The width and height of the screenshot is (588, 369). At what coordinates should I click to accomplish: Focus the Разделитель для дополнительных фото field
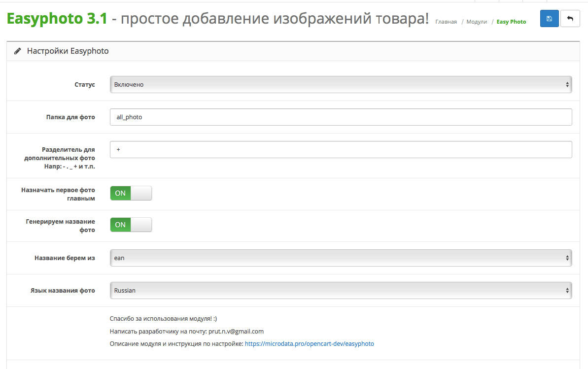[341, 150]
